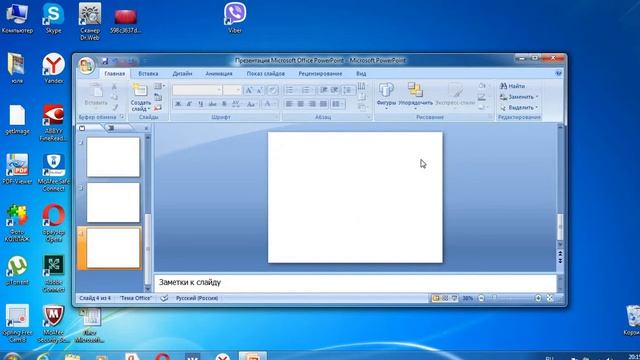Increase font size with the large A icon
The image size is (640, 360).
[249, 90]
